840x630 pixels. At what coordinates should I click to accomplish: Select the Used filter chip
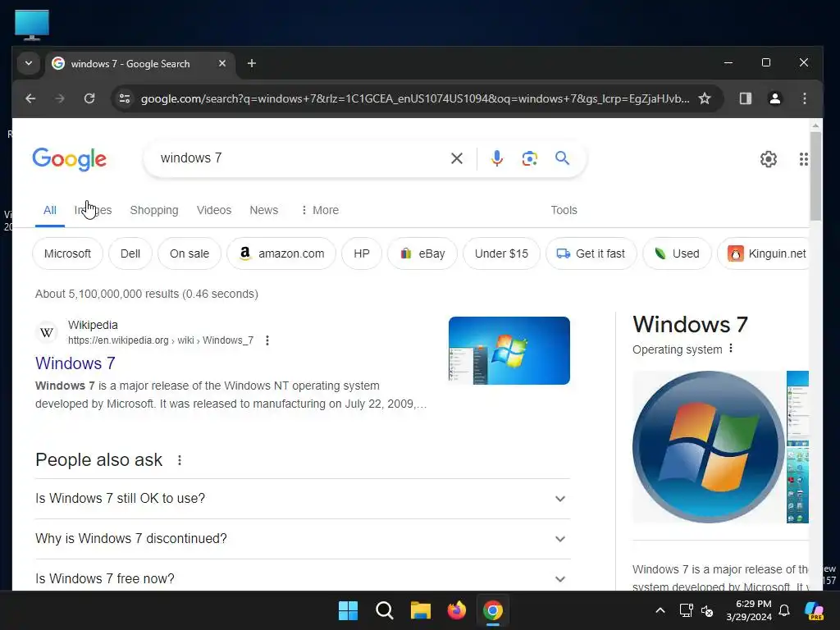(x=677, y=253)
